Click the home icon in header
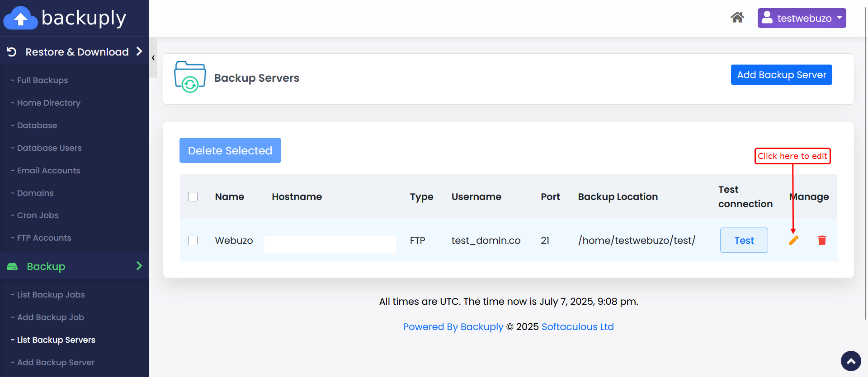 (x=737, y=18)
